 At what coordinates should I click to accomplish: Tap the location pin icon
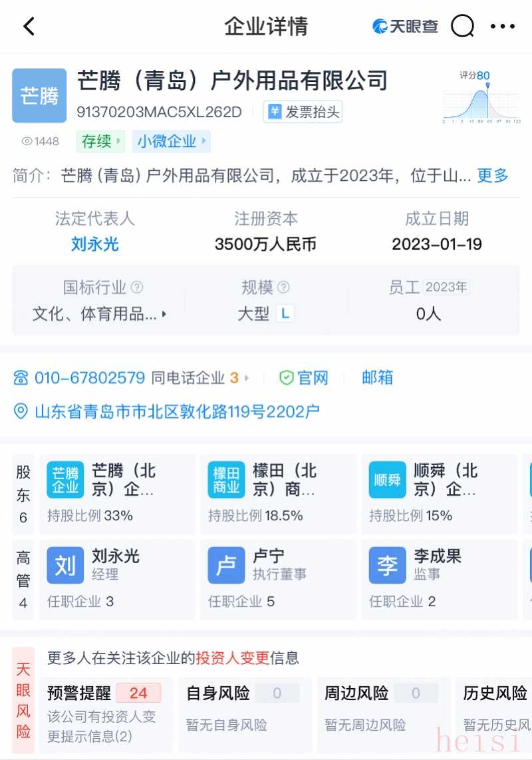pyautogui.click(x=21, y=411)
